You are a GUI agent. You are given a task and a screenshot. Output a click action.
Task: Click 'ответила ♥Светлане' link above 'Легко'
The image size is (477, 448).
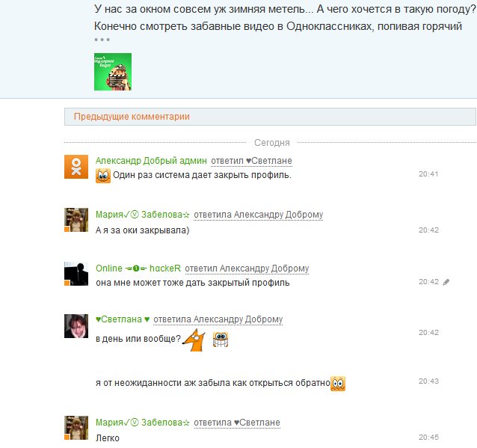[x=237, y=423]
